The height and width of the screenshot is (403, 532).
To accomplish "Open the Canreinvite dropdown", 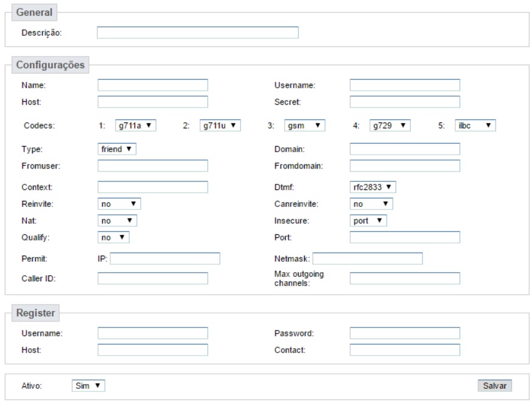I will (x=371, y=204).
